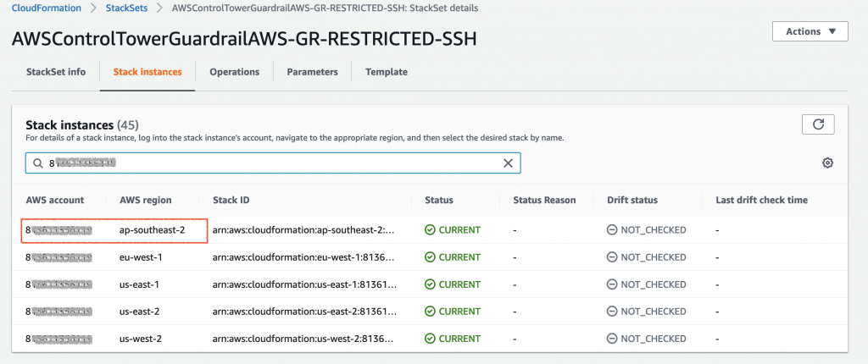This screenshot has height=364, width=868.
Task: Select the Parameters tab
Action: click(x=312, y=72)
